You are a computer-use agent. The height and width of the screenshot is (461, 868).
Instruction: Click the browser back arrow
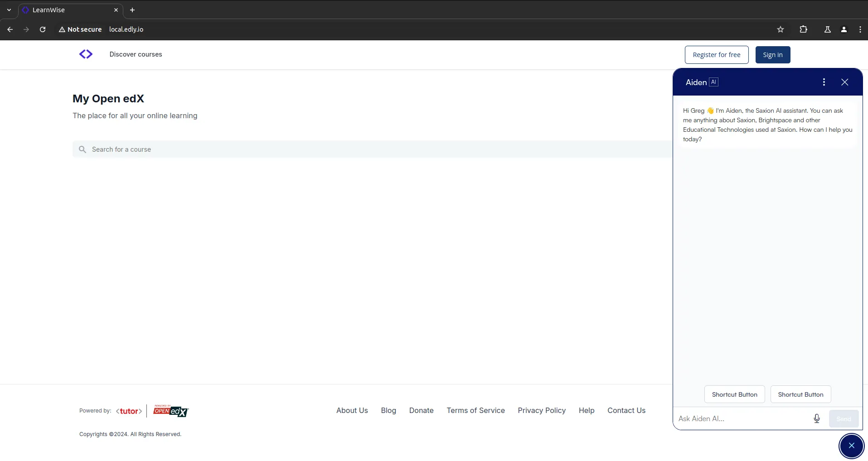point(10,29)
